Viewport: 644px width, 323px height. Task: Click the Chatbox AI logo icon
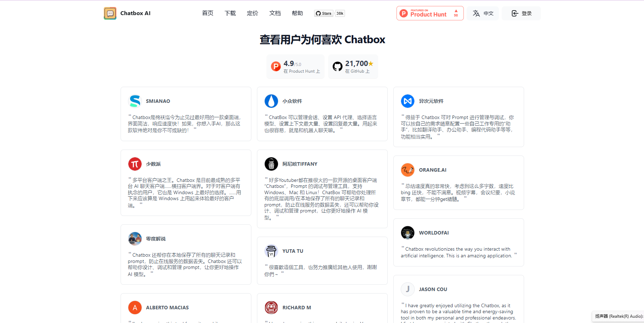click(110, 13)
